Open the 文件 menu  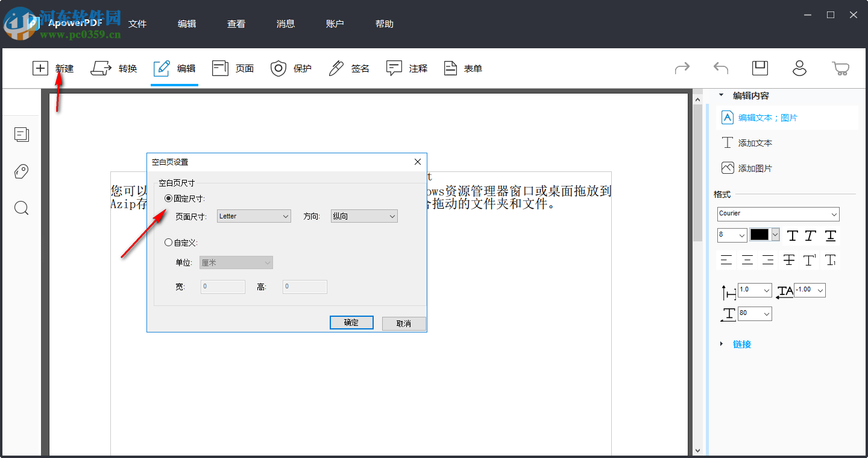137,24
